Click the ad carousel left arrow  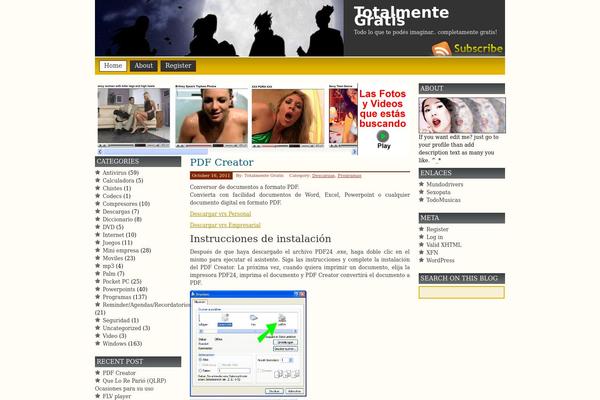click(x=100, y=152)
